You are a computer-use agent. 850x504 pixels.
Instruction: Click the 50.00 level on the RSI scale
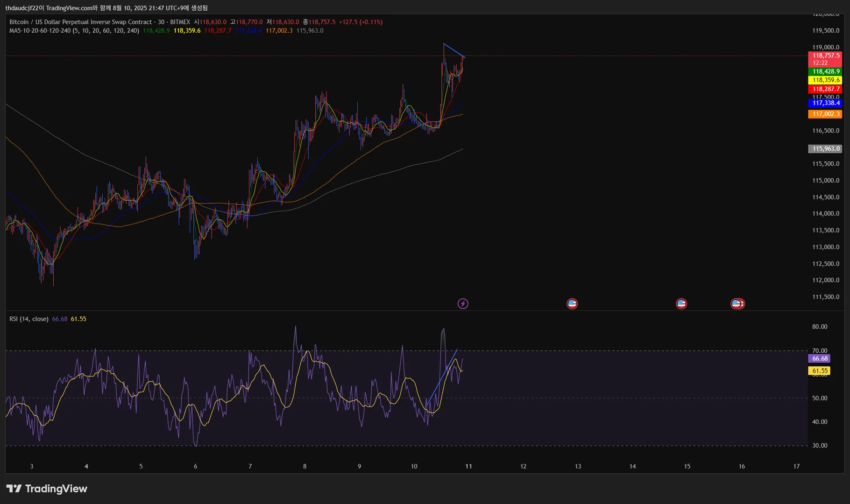(820, 398)
